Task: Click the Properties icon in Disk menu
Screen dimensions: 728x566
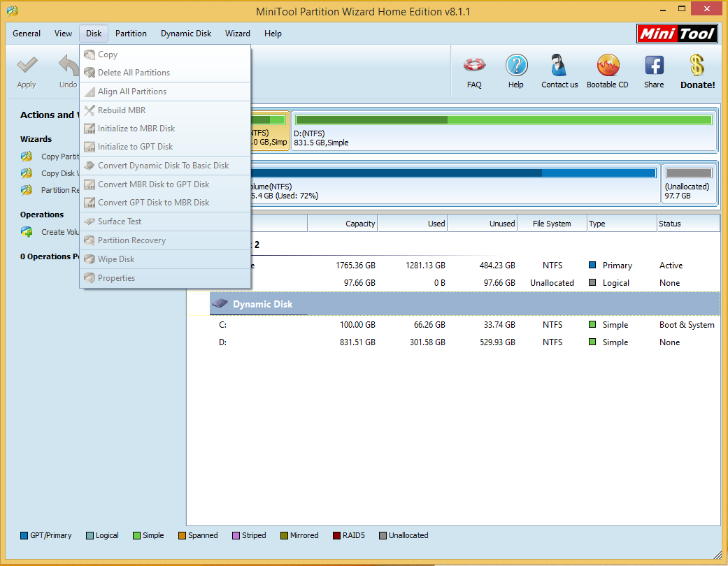Action: tap(90, 278)
